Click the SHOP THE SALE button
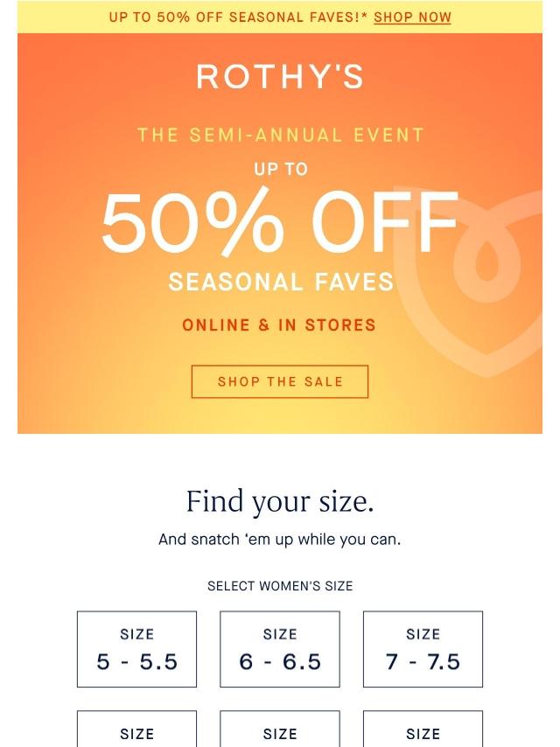 click(x=280, y=381)
